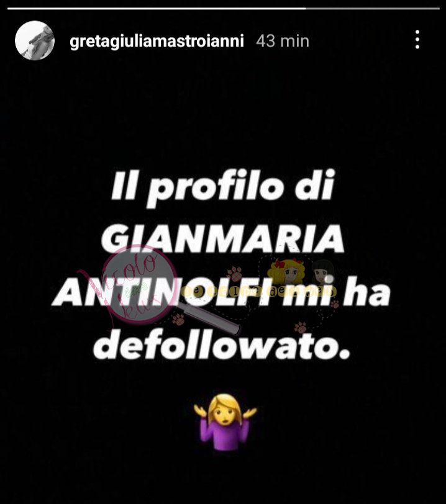
Task: Click the paw print below the magnifier lens
Action: tap(178, 319)
